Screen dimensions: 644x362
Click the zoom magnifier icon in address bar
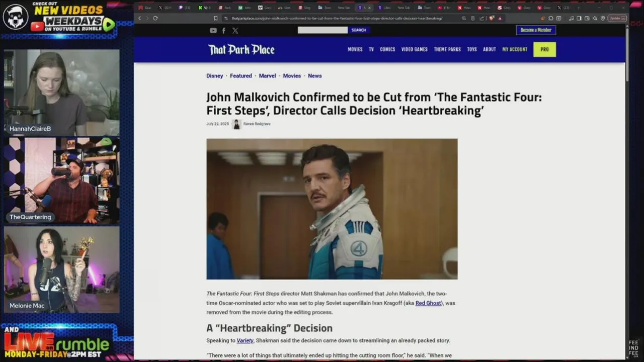pyautogui.click(x=464, y=18)
